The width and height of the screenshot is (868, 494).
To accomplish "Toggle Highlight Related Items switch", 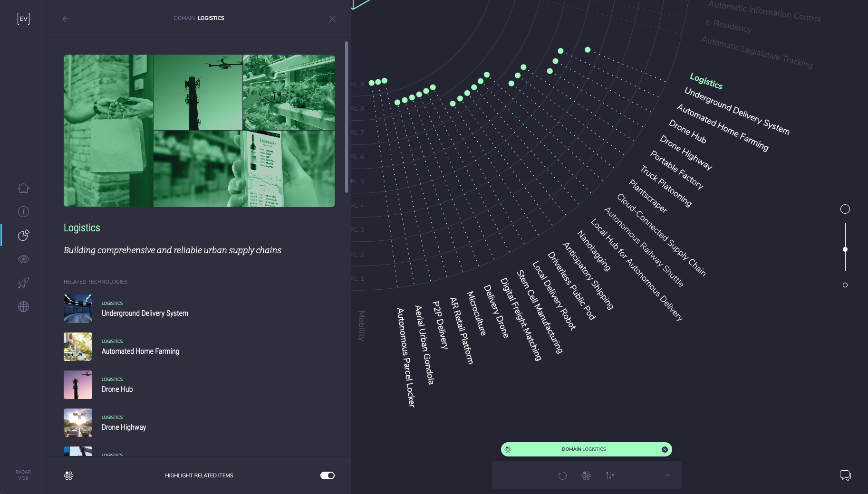I will (328, 475).
